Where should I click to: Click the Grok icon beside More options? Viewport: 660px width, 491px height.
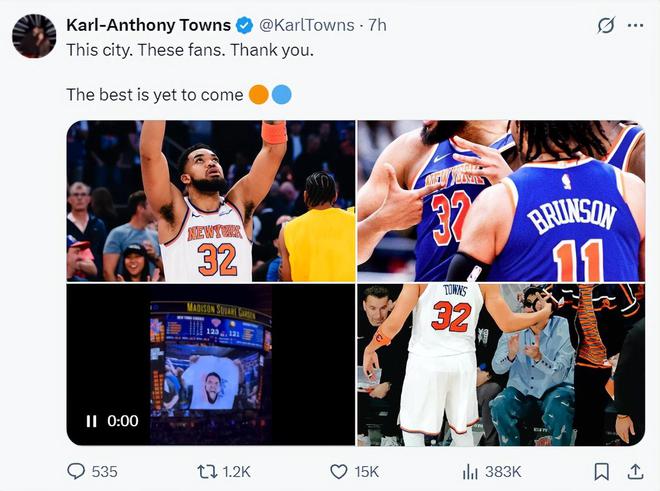(x=605, y=26)
